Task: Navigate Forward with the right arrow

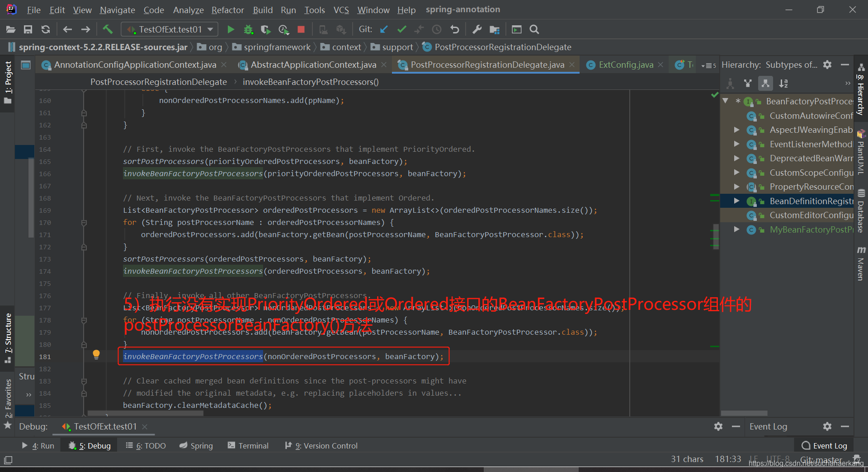Action: [x=85, y=29]
